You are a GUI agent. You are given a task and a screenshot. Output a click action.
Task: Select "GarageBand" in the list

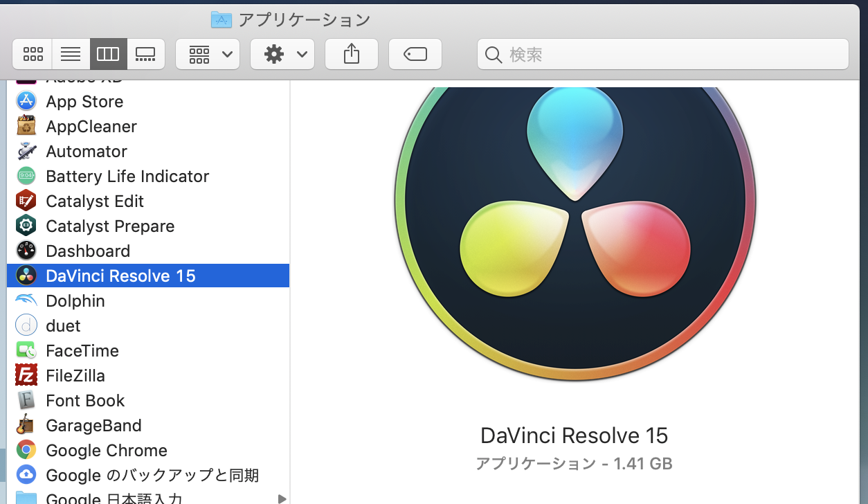93,425
